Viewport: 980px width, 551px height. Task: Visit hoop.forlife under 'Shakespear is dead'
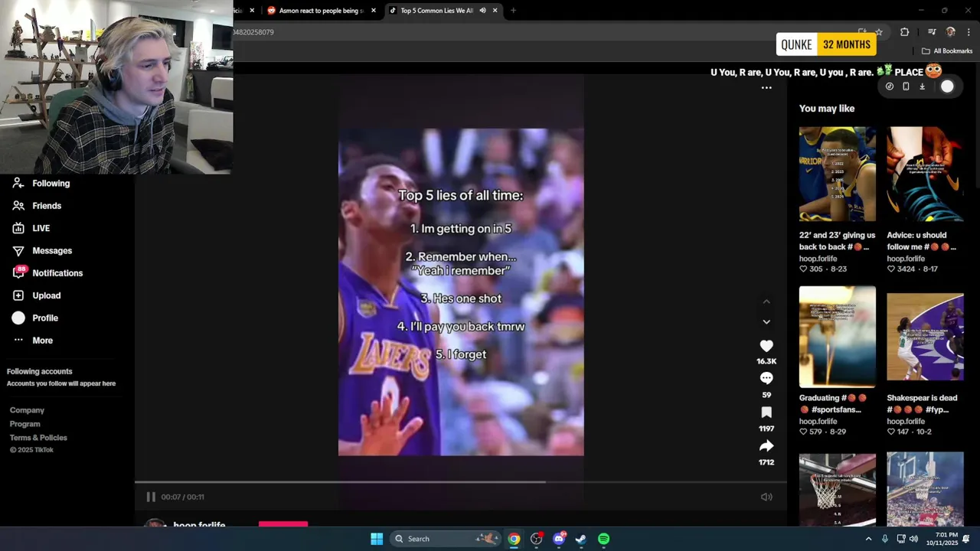pyautogui.click(x=906, y=422)
